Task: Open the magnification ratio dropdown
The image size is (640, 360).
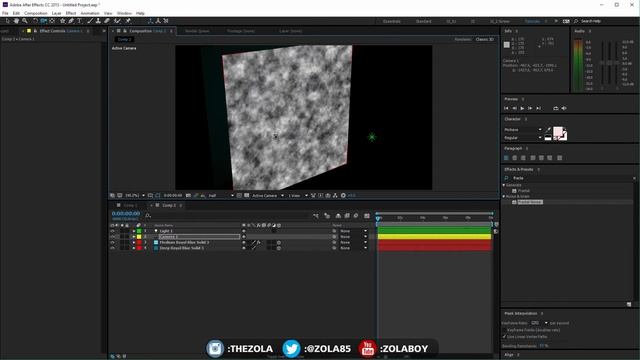Action: (135, 196)
